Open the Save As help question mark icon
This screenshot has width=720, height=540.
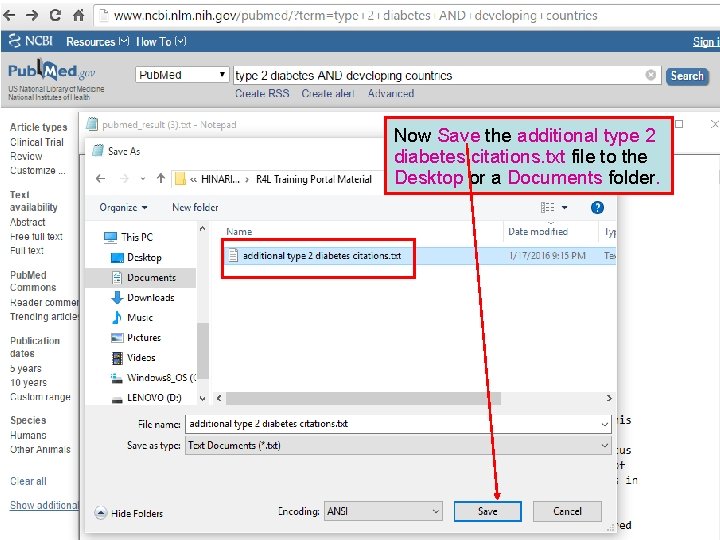point(597,208)
